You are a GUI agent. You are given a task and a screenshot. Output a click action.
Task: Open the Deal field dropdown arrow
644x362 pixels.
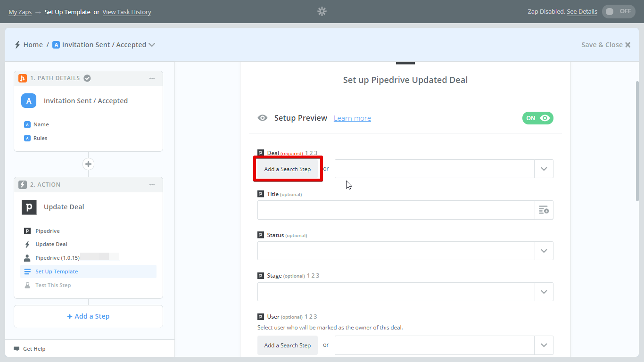[544, 169]
